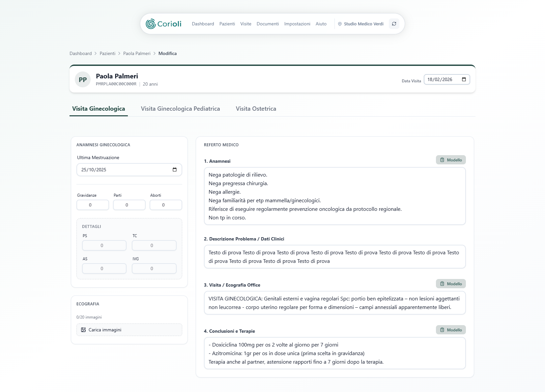Go to Pazienti breadcrumb link
The image size is (545, 392).
[x=107, y=53]
